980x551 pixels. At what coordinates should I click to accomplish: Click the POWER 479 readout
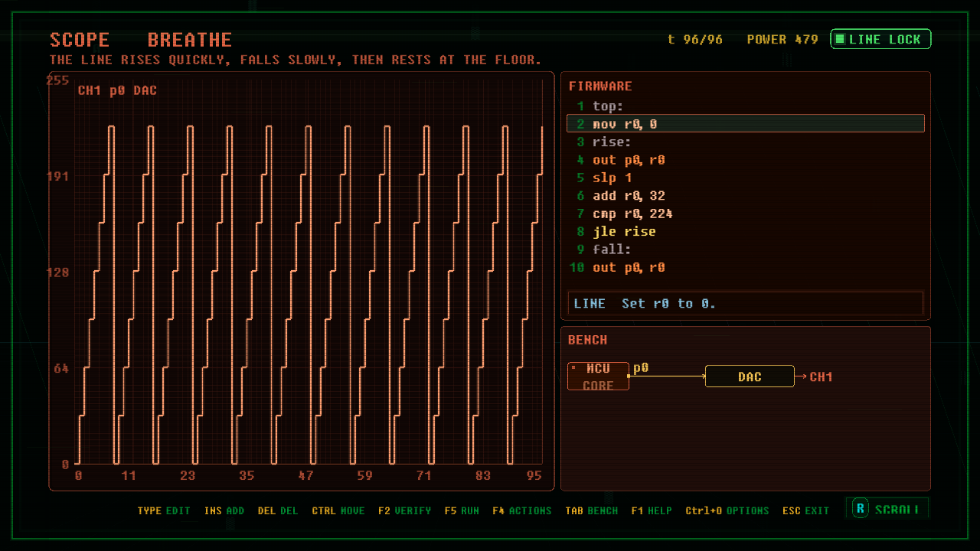782,39
